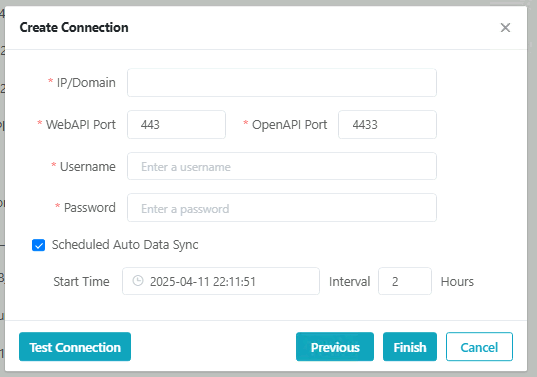
Task: Focus the Password input field
Action: click(x=282, y=208)
